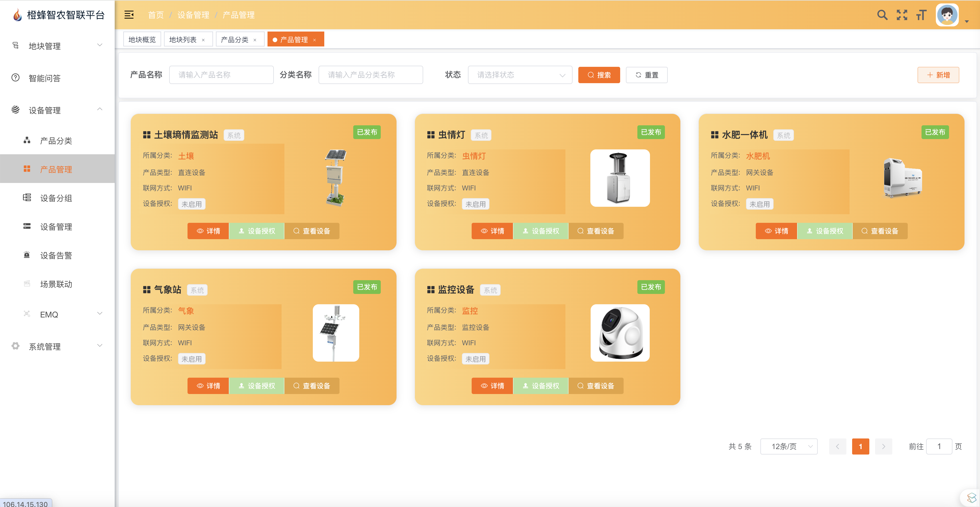Click the 土壤墒情监测站 product image
This screenshot has height=507, width=980.
pos(336,178)
